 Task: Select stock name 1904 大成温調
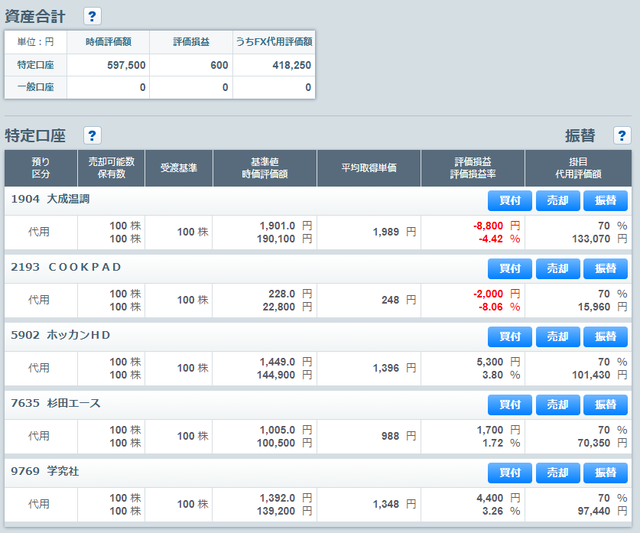(x=50, y=199)
